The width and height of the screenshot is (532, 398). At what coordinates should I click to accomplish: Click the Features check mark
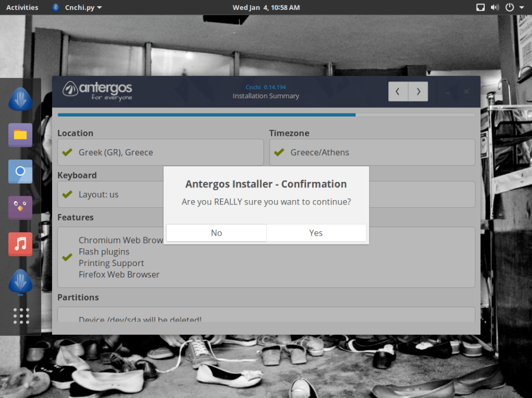pyautogui.click(x=67, y=257)
